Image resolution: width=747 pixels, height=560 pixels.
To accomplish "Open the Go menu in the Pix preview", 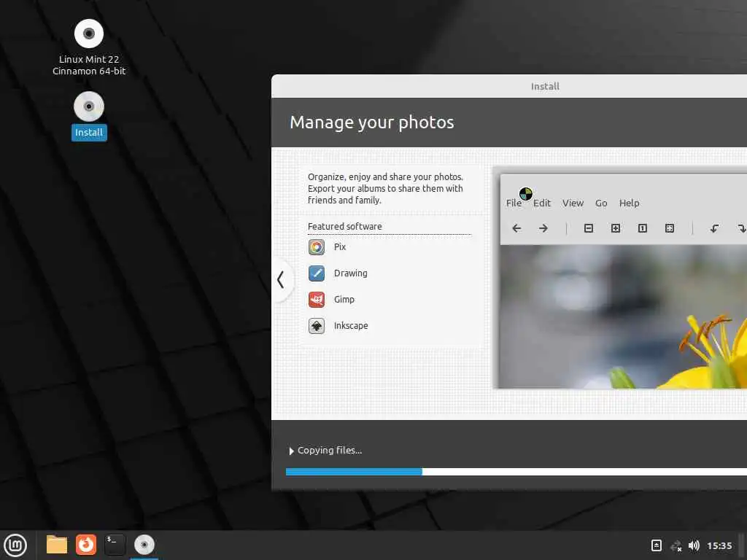I will 601,203.
